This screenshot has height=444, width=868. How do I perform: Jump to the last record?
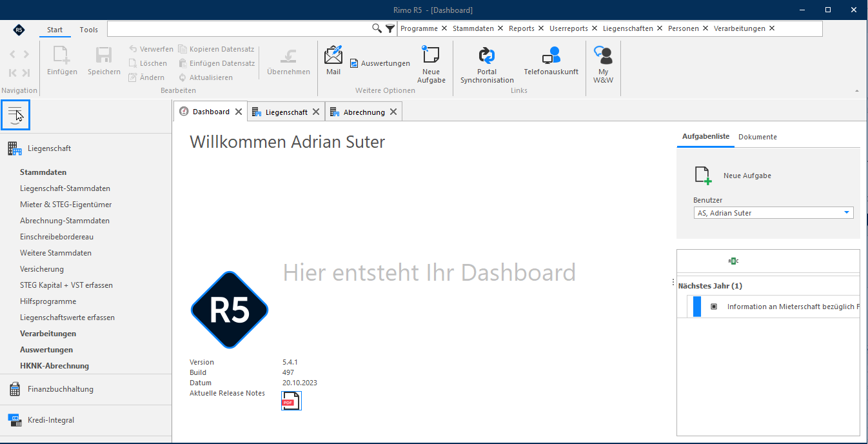(x=26, y=73)
